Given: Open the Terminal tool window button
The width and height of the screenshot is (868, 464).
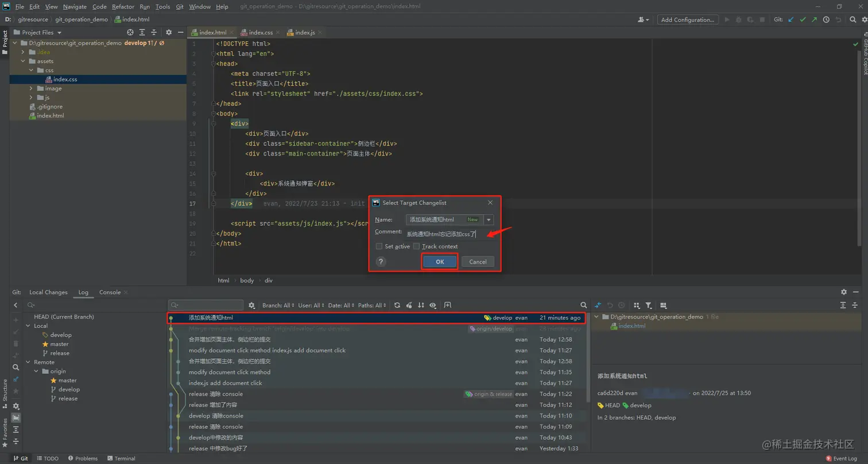Looking at the screenshot, I should tap(121, 458).
